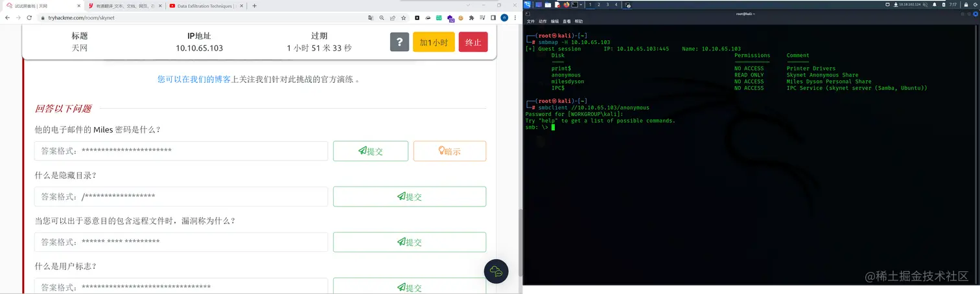Switch to workspace 3 in Kali panel
The height and width of the screenshot is (294, 980).
pos(607,5)
